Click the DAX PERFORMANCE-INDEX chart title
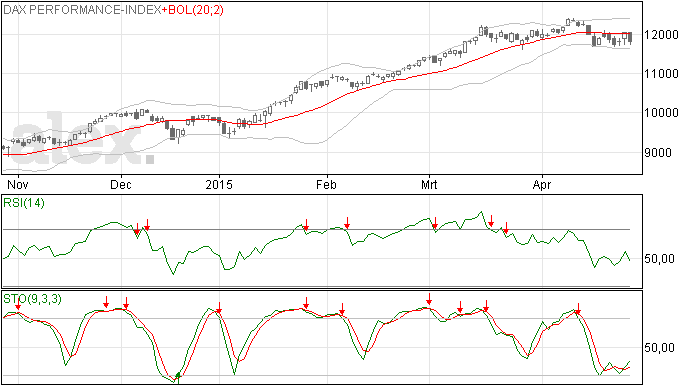 click(x=82, y=10)
